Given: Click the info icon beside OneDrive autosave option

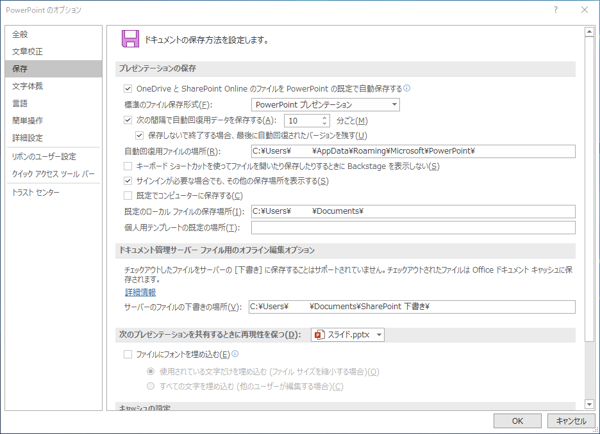Looking at the screenshot, I should click(407, 88).
